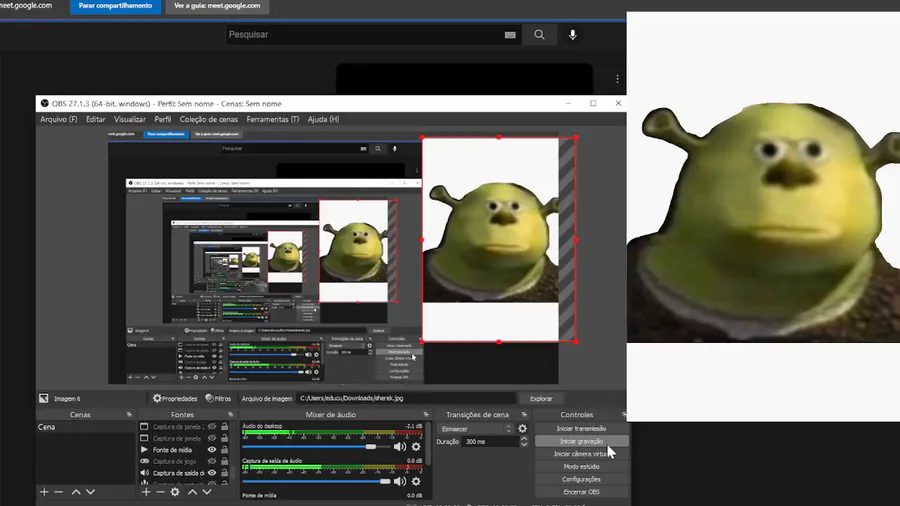This screenshot has height=506, width=900.
Task: Pop out the Mixer de áudio dock
Action: coord(426,414)
